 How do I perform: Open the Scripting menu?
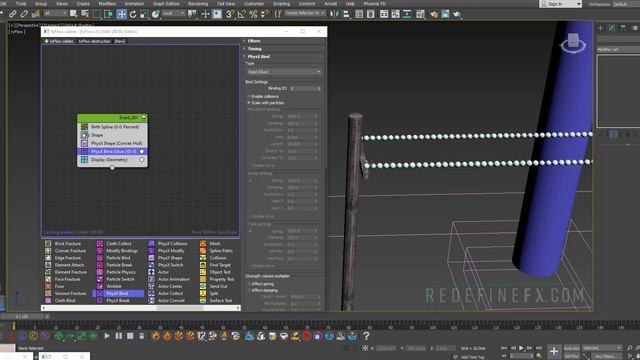point(281,4)
